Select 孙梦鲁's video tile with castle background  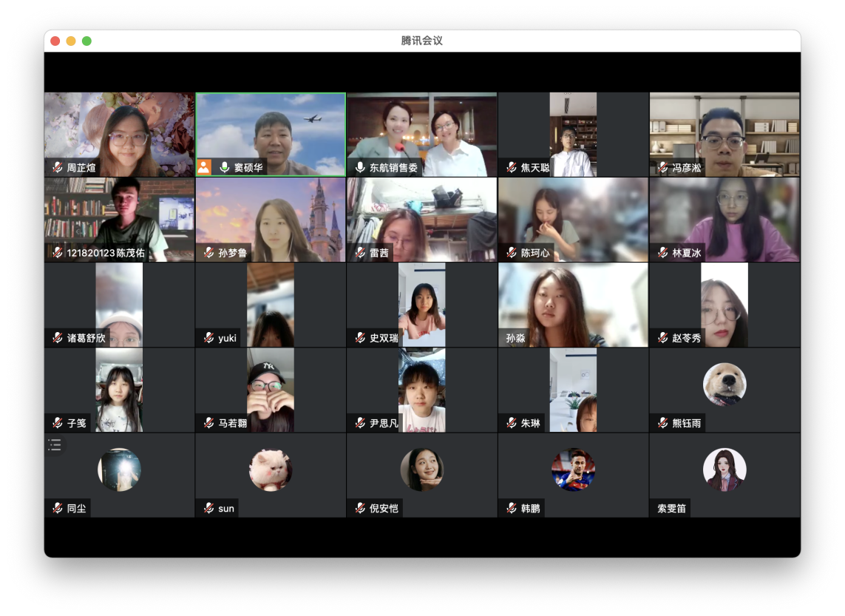click(271, 219)
